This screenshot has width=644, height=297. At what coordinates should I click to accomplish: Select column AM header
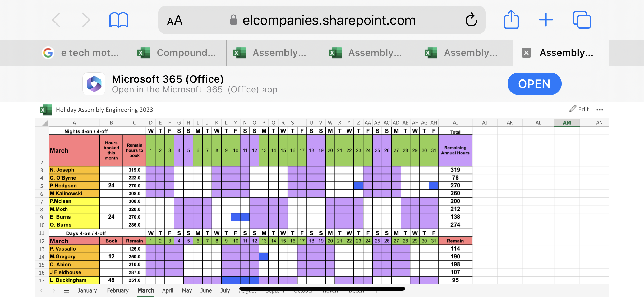[x=567, y=123]
